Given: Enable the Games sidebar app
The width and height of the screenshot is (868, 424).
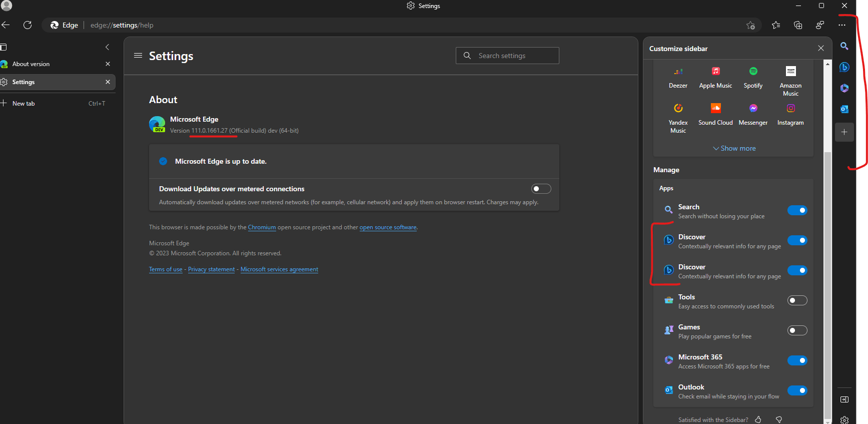Looking at the screenshot, I should point(797,330).
